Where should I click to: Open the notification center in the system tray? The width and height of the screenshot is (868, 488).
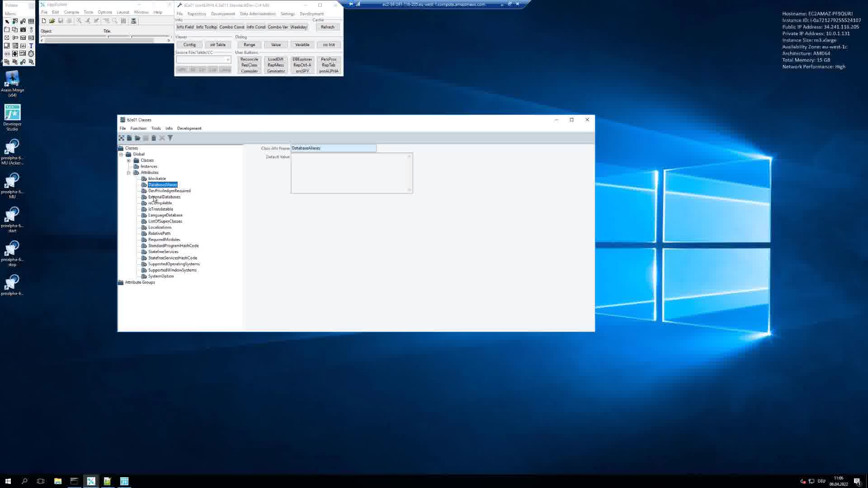(x=857, y=481)
